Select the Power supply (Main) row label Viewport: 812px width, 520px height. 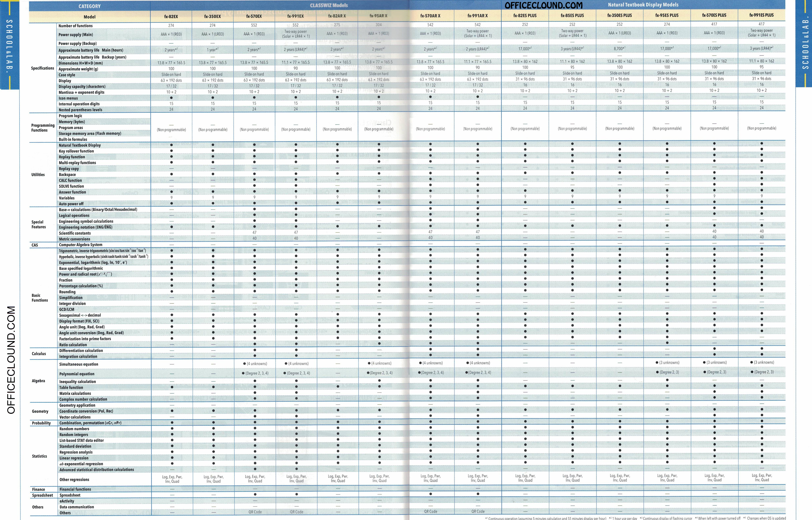(x=76, y=34)
